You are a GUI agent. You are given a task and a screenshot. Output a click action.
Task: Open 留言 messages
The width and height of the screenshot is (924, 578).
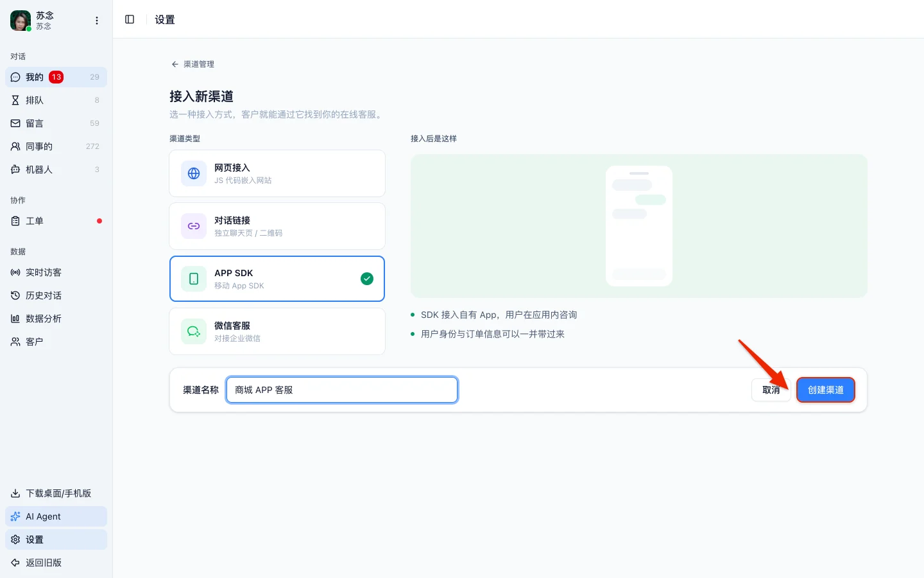click(56, 123)
